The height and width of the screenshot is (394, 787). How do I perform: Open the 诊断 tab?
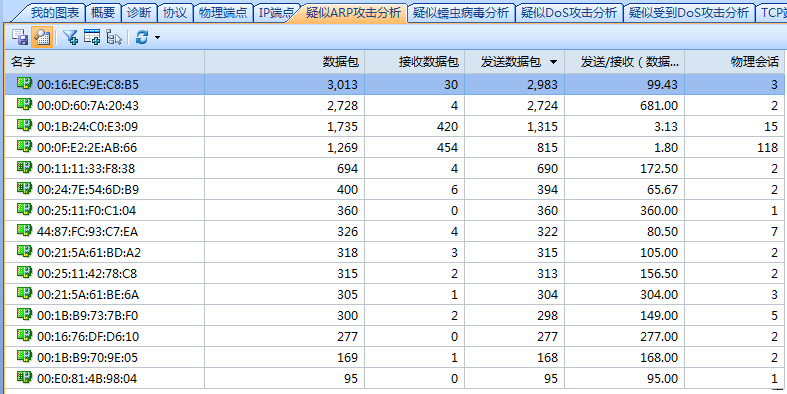point(139,13)
